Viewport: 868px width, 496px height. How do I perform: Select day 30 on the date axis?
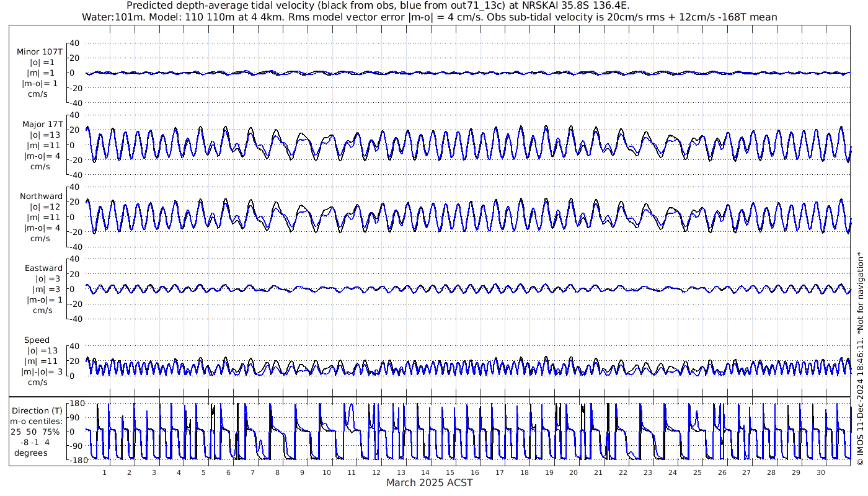tap(820, 472)
